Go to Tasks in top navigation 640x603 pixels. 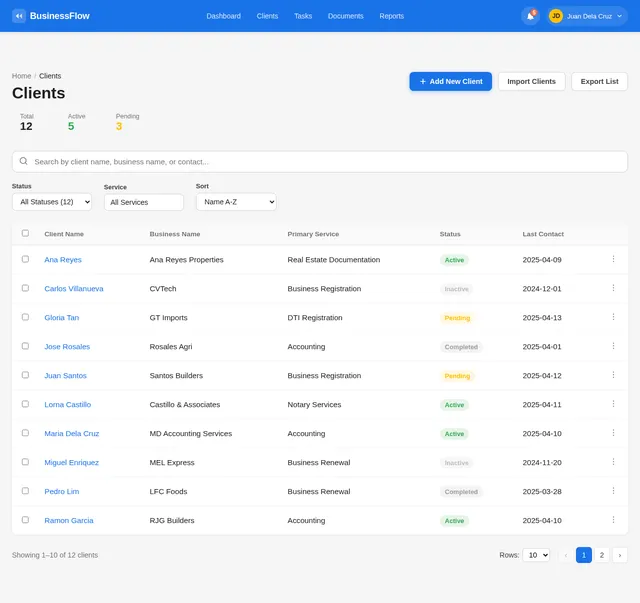coord(303,16)
